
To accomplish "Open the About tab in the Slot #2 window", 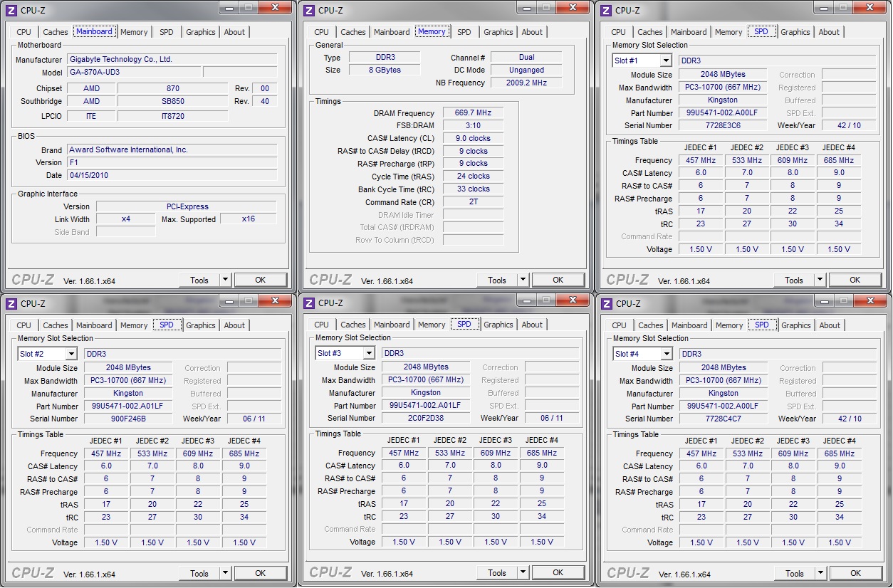I will click(234, 325).
